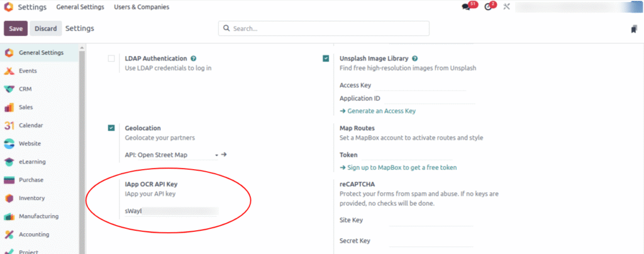This screenshot has width=644, height=254.
Task: Open the General Settings top menu
Action: pos(80,7)
